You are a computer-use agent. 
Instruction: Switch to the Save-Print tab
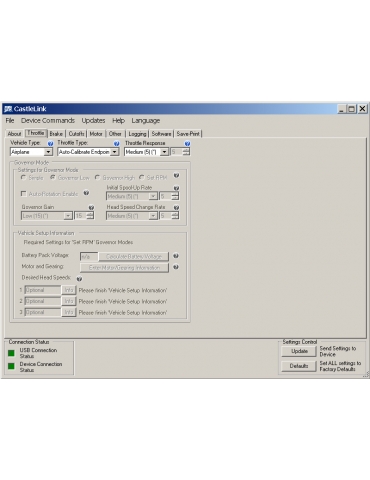(188, 134)
